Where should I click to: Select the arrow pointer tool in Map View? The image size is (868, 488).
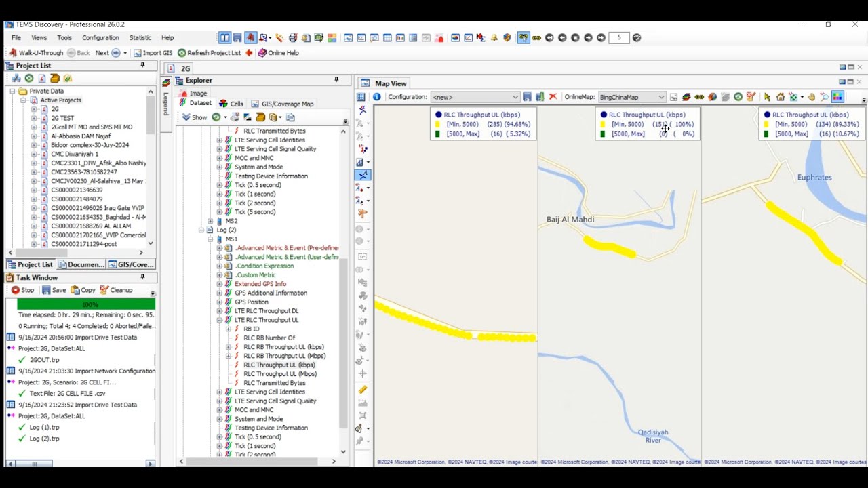[x=767, y=97]
